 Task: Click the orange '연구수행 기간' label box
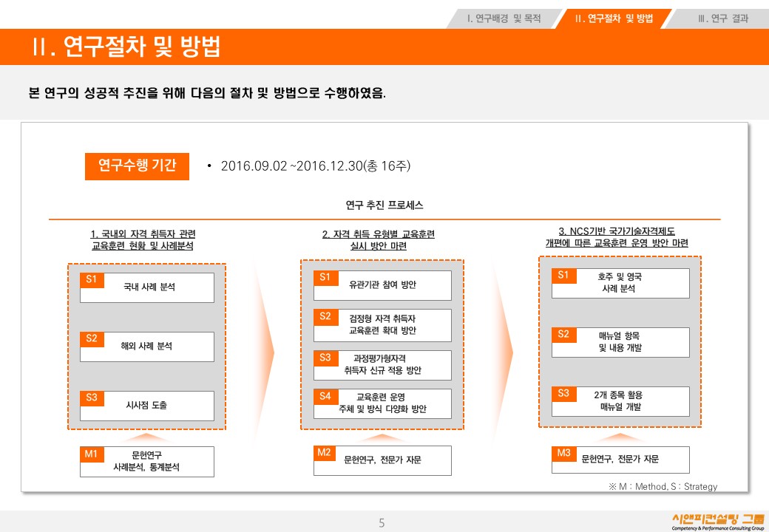pos(137,166)
